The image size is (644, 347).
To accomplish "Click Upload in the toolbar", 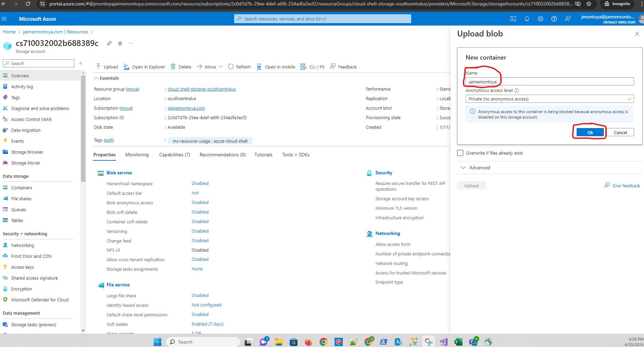I will tap(107, 67).
